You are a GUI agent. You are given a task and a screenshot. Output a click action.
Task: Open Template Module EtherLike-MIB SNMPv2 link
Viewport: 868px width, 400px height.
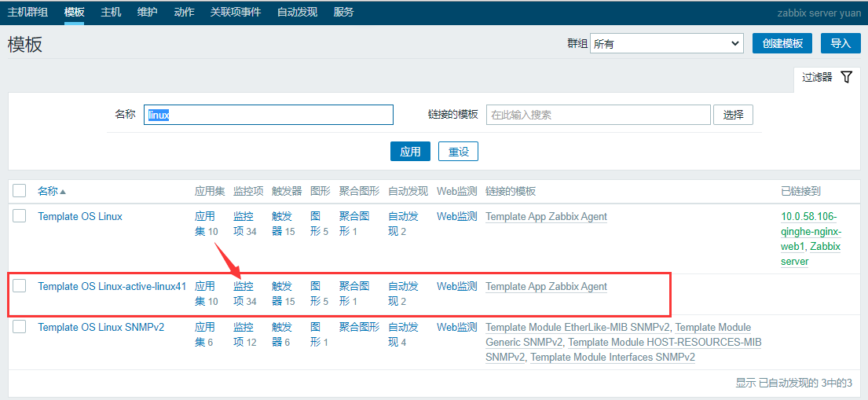pos(578,328)
